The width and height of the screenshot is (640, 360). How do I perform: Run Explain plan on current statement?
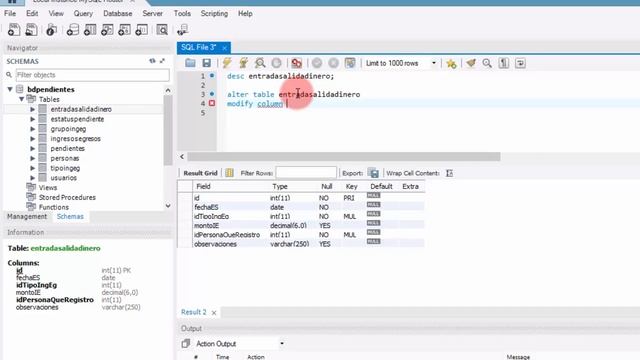point(260,63)
